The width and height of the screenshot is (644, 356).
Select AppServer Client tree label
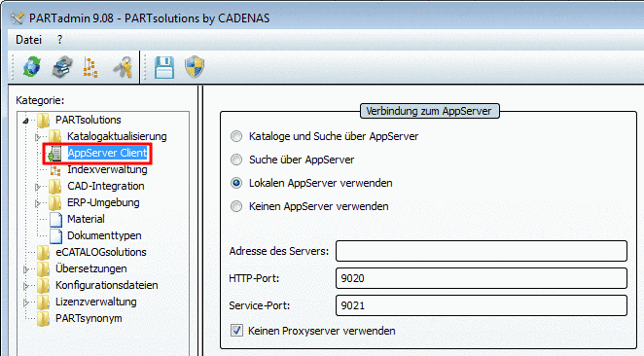[107, 153]
